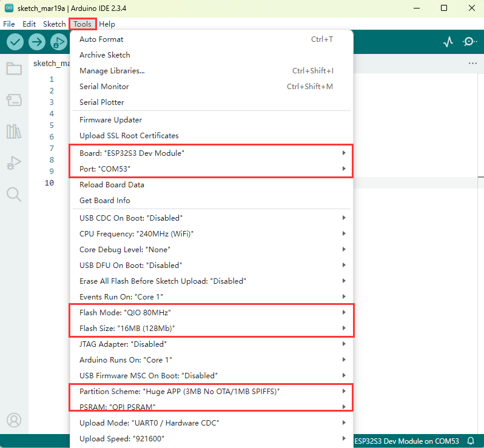The height and width of the screenshot is (448, 484).
Task: Open Serial Monitor icon in toolbar
Action: pos(469,42)
